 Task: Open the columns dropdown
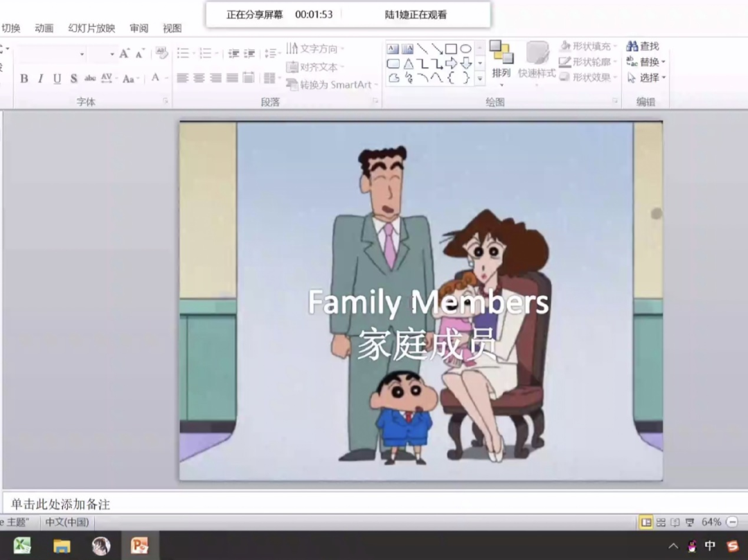click(x=271, y=78)
